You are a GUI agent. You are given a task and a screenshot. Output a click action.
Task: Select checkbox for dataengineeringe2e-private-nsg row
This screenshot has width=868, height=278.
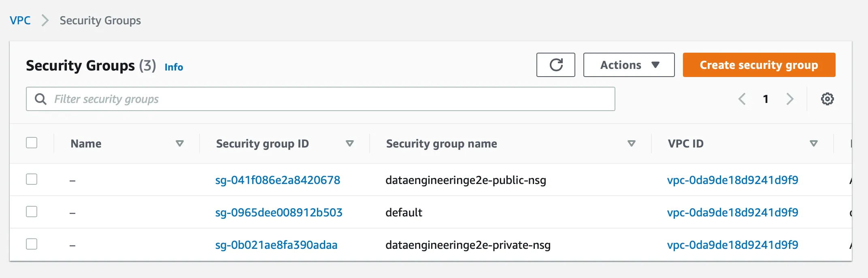(x=32, y=244)
